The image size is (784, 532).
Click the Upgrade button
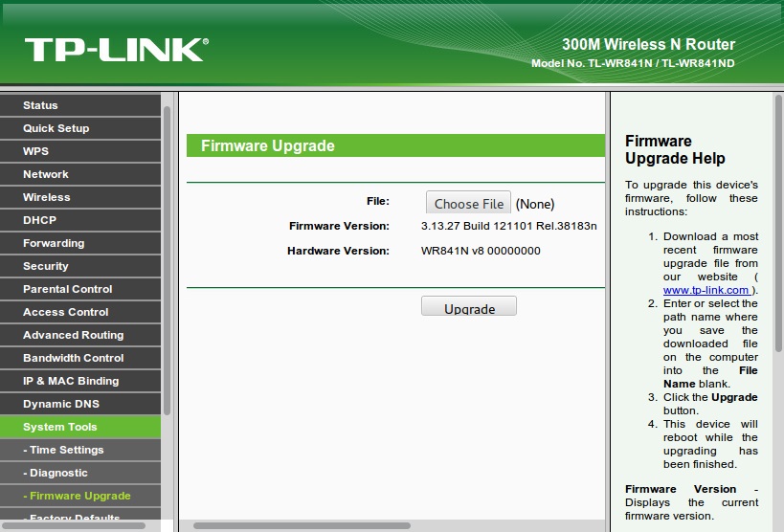(469, 306)
